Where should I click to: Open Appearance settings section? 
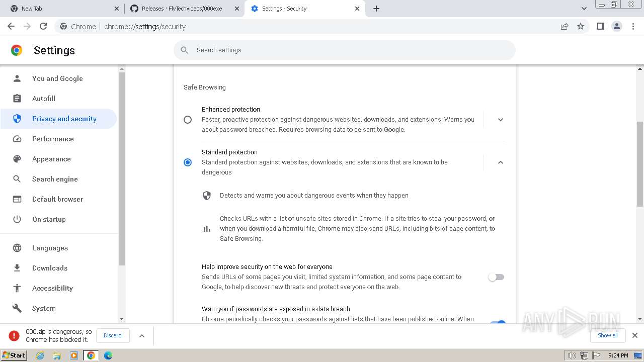(59, 159)
